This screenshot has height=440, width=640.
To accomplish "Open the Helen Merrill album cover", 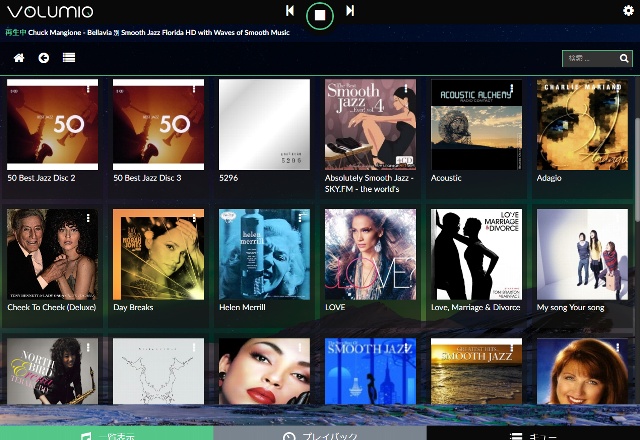I will coord(264,254).
